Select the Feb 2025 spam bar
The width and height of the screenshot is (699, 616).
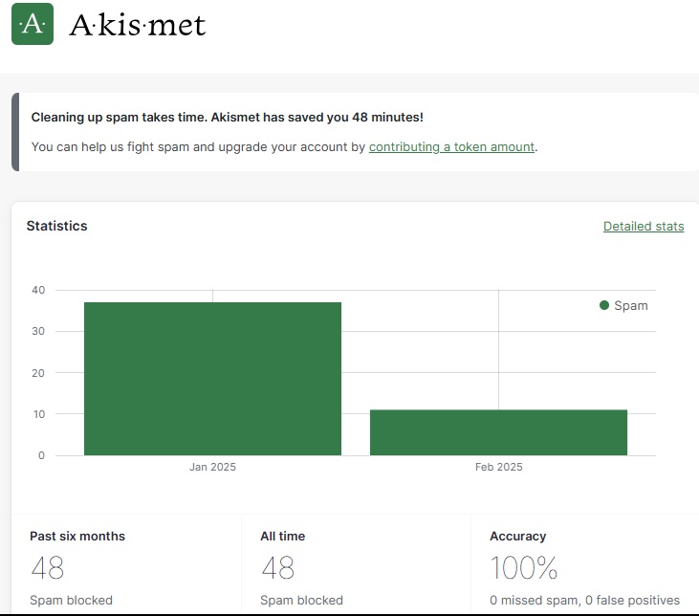coord(498,432)
